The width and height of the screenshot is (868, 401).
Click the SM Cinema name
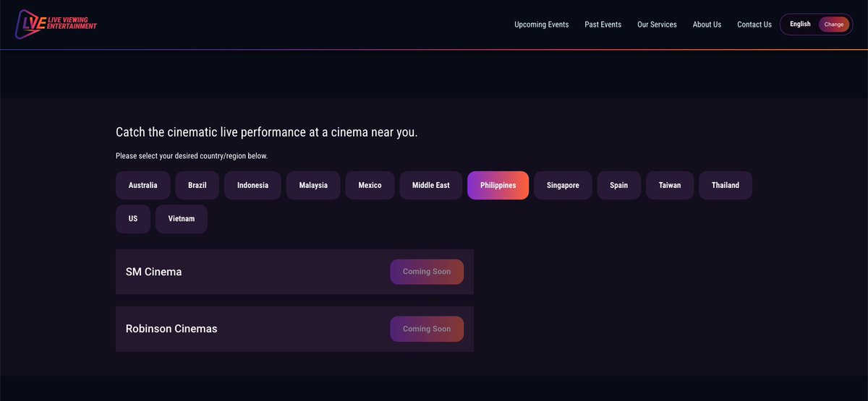point(153,272)
